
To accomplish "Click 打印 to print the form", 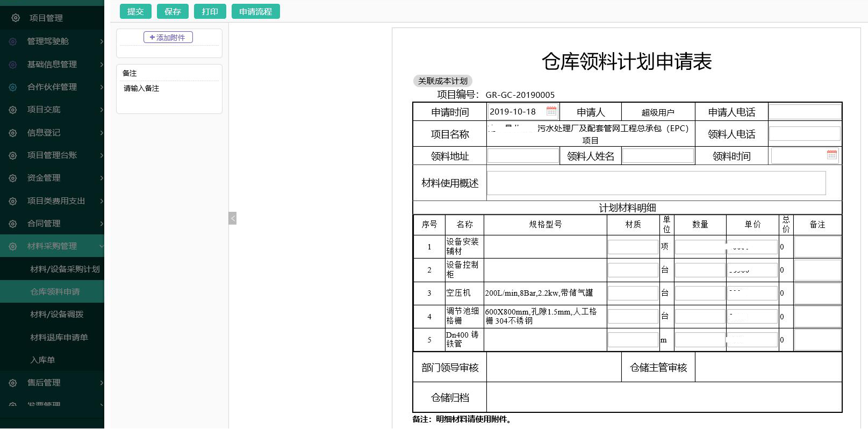I will coord(210,11).
